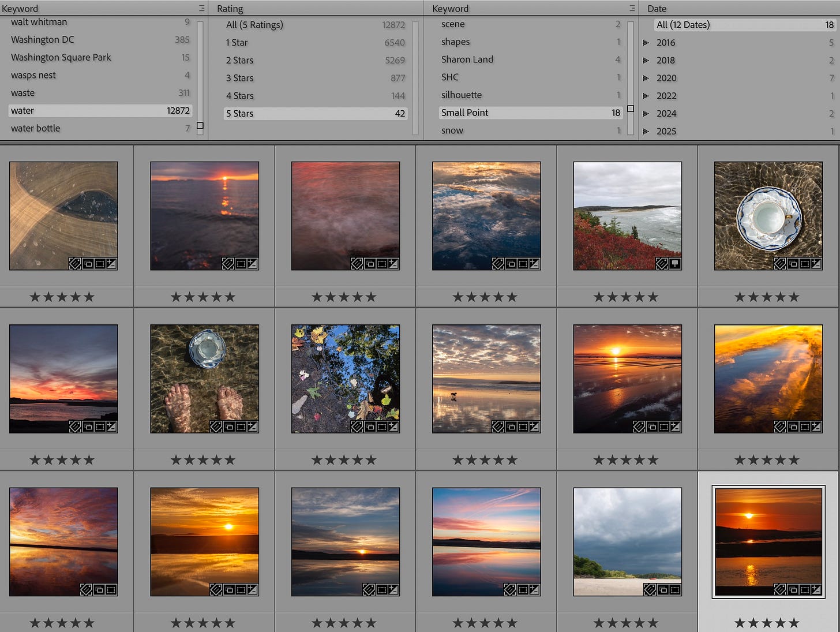Click develop badge on blurred red water photo
The height and width of the screenshot is (632, 840).
(x=393, y=264)
